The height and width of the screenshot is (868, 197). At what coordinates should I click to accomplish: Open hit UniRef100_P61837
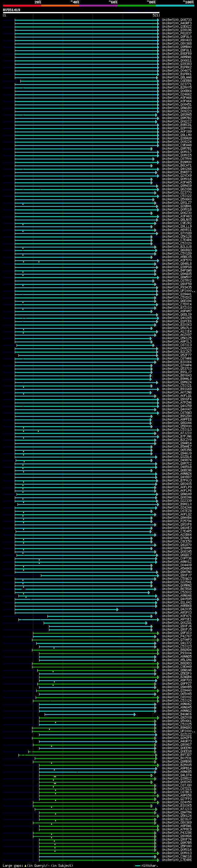coord(177,33)
